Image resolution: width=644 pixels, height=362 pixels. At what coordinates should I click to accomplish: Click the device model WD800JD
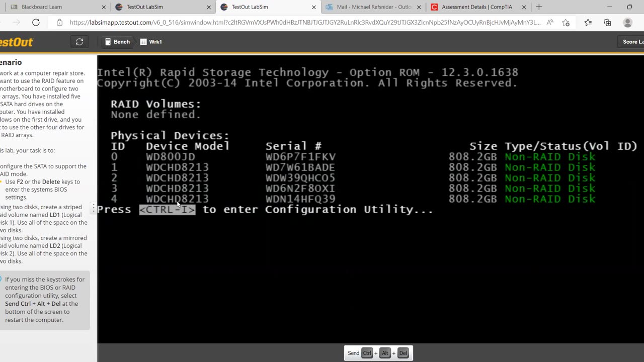170,157
